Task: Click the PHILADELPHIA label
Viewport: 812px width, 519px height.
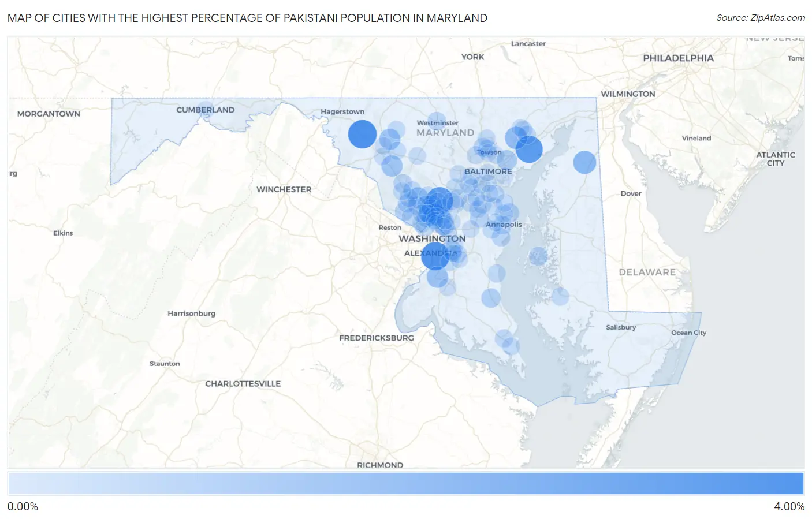Action: click(678, 58)
